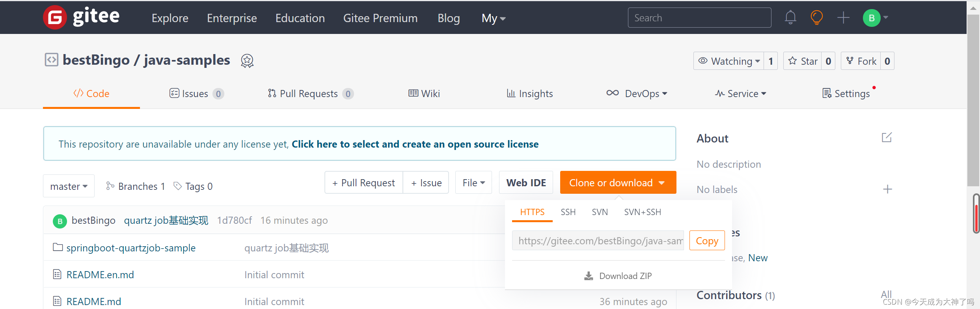This screenshot has width=980, height=309.
Task: Switch to the Code tab
Action: (x=91, y=94)
